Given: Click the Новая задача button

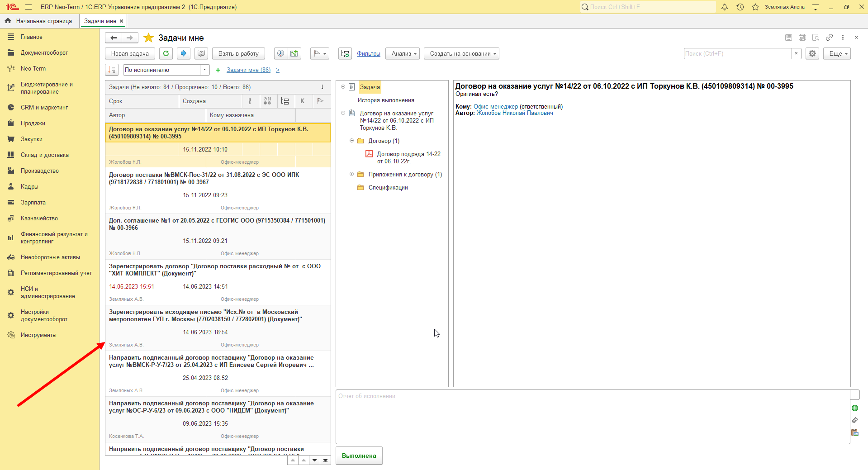Looking at the screenshot, I should pyautogui.click(x=130, y=53).
